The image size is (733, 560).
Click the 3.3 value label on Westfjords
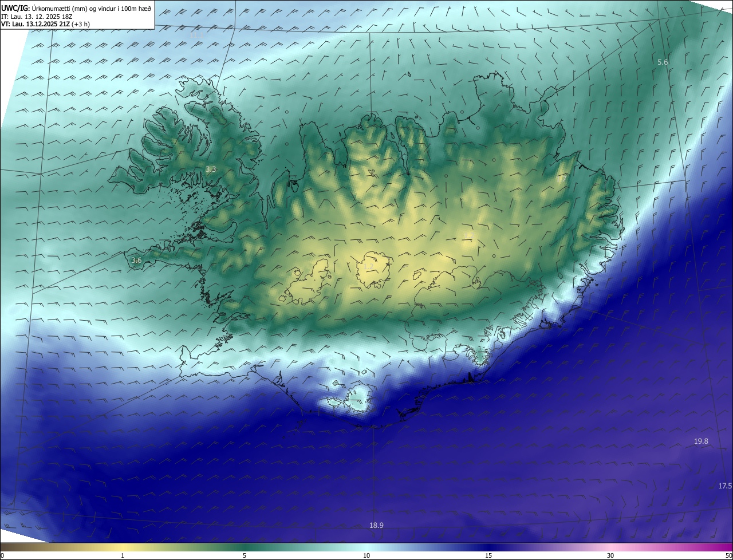coord(211,169)
